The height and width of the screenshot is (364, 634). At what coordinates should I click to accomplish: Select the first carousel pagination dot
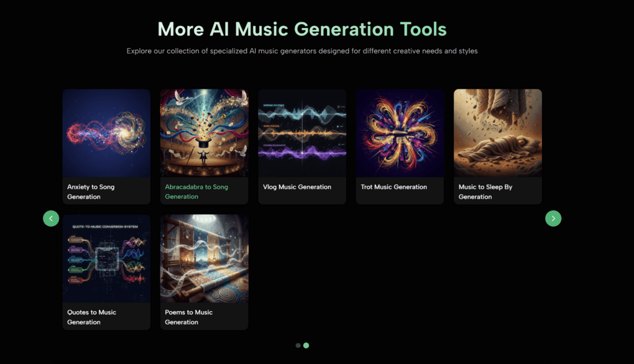(x=298, y=345)
